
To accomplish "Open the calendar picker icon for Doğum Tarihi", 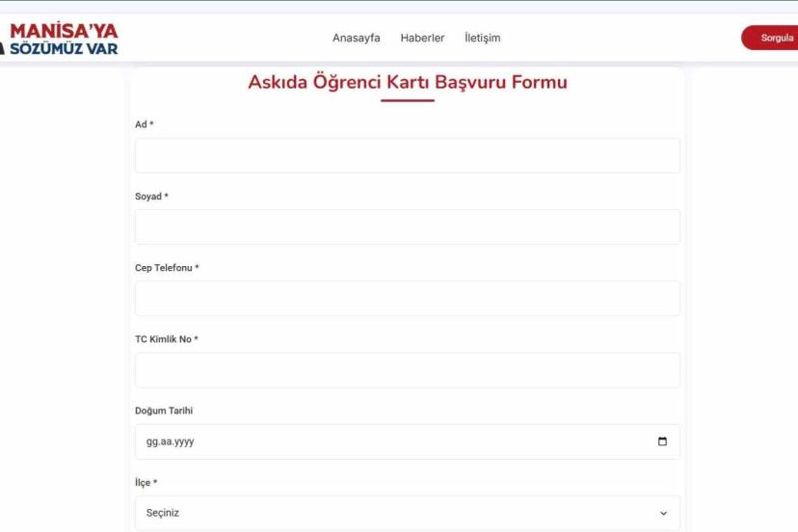I will (x=662, y=442).
